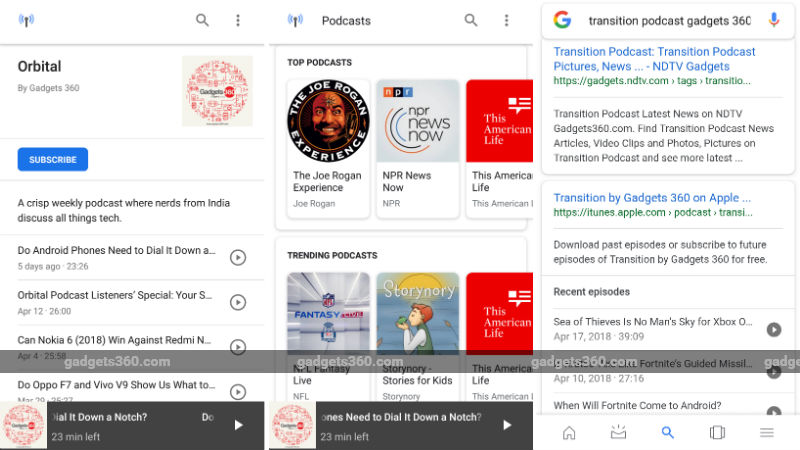Open the Updates inbox tab in Google app

pos(618,433)
